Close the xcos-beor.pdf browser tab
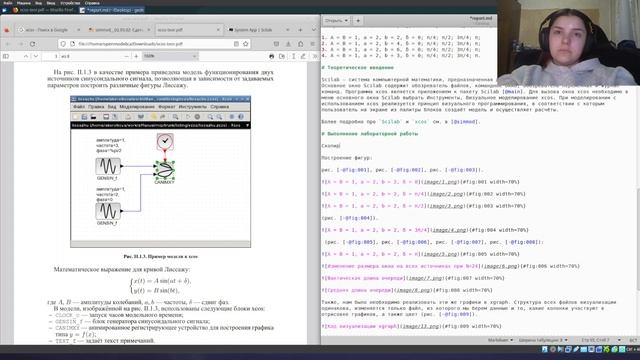640x360 pixels. coord(218,30)
